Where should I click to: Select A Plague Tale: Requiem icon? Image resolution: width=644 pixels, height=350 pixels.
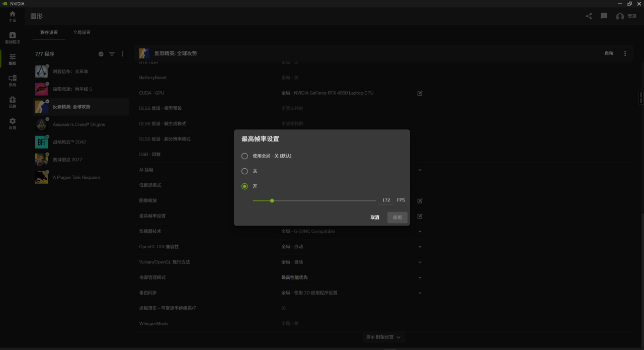[x=42, y=177]
